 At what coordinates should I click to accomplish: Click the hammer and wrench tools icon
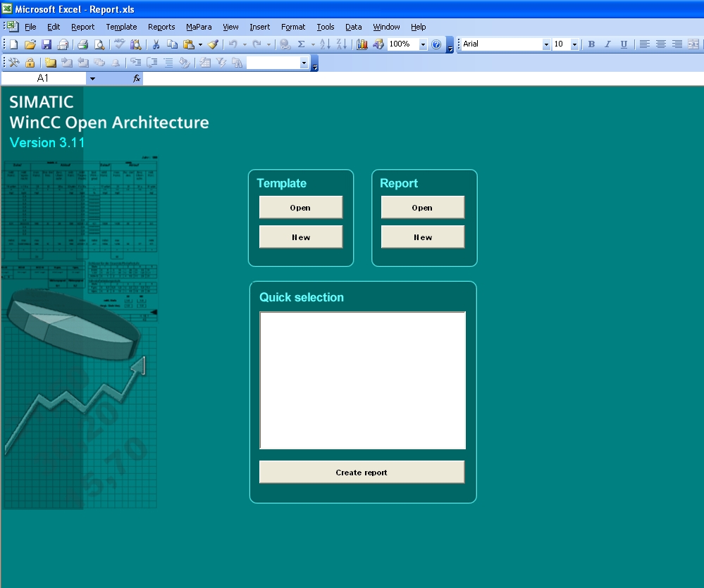pyautogui.click(x=14, y=63)
